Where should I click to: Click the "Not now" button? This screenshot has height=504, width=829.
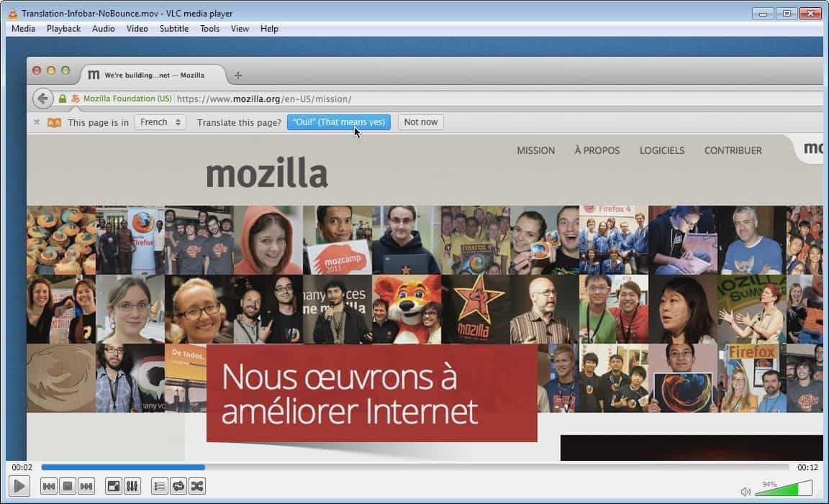click(x=420, y=122)
